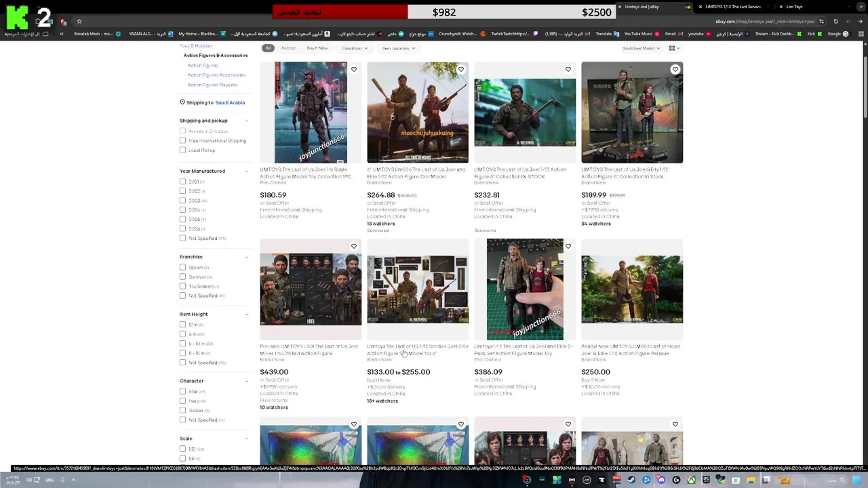868x488 pixels.
Task: Favorite the $439.00 pre-sale Joel listing
Action: pyautogui.click(x=353, y=246)
